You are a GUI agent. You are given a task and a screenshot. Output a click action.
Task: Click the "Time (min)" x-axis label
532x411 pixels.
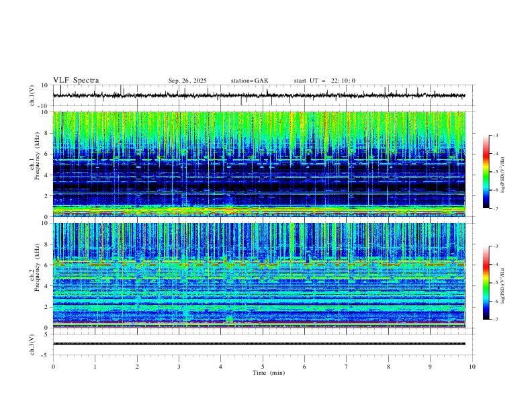tap(269, 373)
